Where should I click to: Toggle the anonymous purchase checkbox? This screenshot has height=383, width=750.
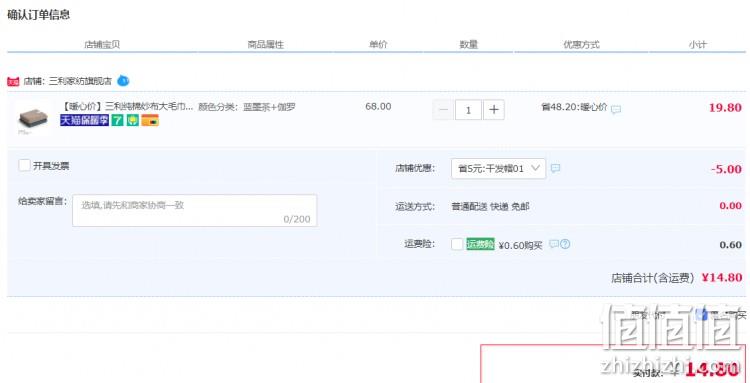(x=702, y=314)
